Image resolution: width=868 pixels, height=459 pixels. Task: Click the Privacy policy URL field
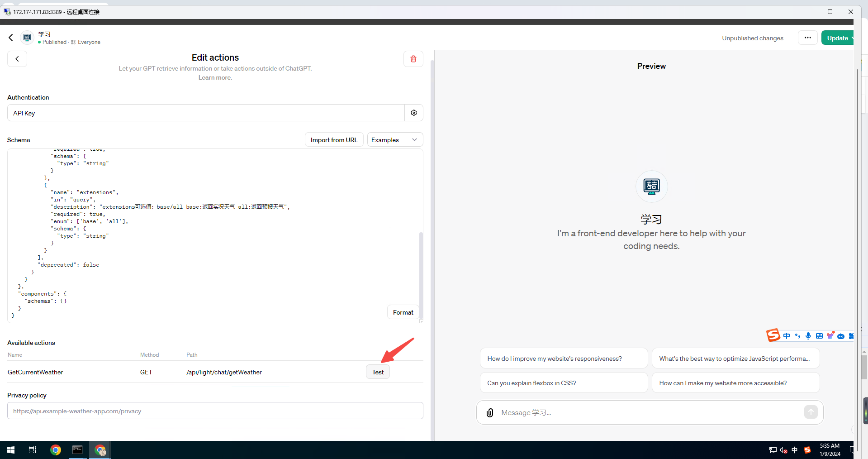(x=215, y=411)
